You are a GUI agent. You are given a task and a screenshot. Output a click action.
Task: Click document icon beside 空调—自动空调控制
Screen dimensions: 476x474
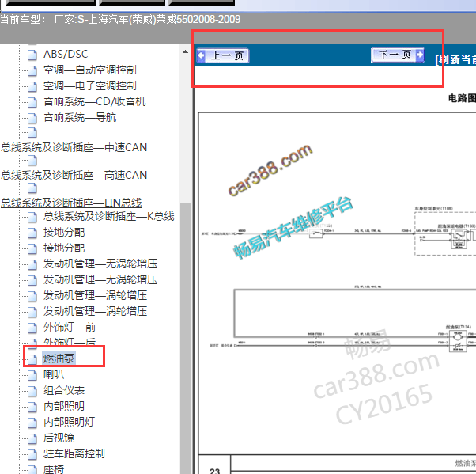point(32,70)
